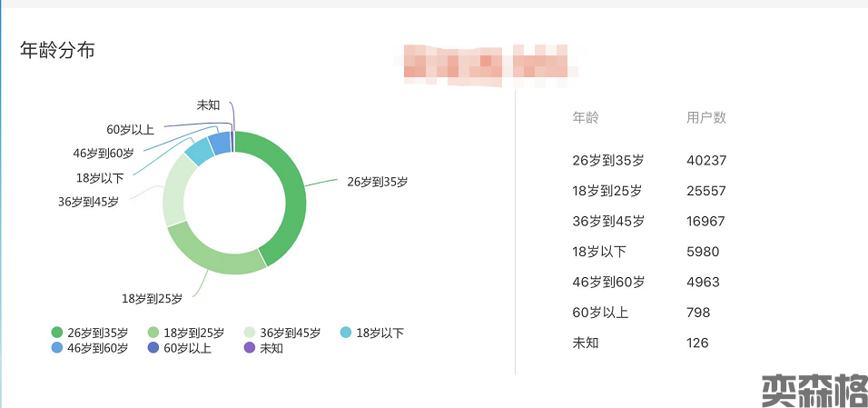Image resolution: width=868 pixels, height=408 pixels.
Task: Hide the 18岁到25岁 series via legend
Action: point(184,333)
